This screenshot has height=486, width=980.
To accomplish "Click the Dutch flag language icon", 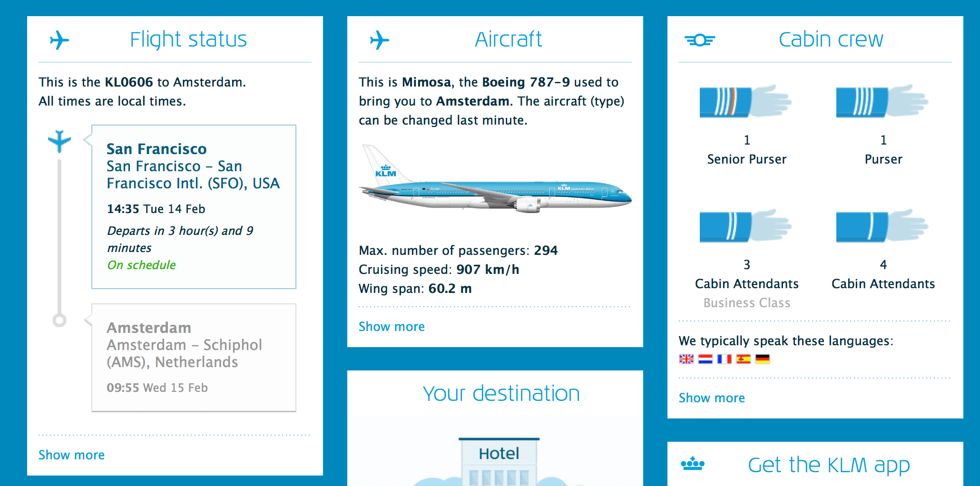I will tap(705, 359).
